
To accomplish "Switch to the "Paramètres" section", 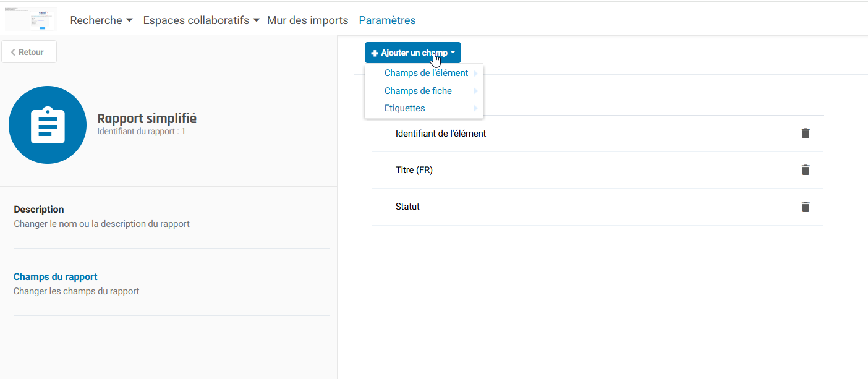I will tap(387, 20).
